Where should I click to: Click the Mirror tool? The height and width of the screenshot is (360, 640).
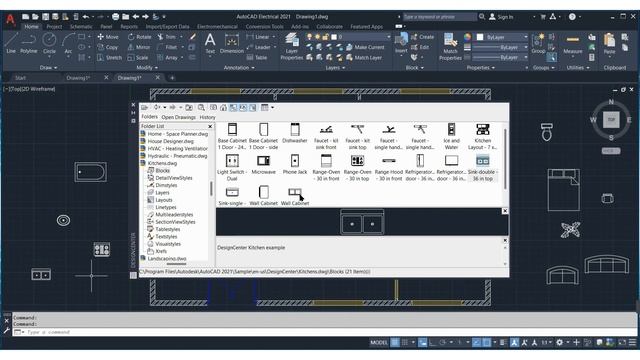click(139, 47)
